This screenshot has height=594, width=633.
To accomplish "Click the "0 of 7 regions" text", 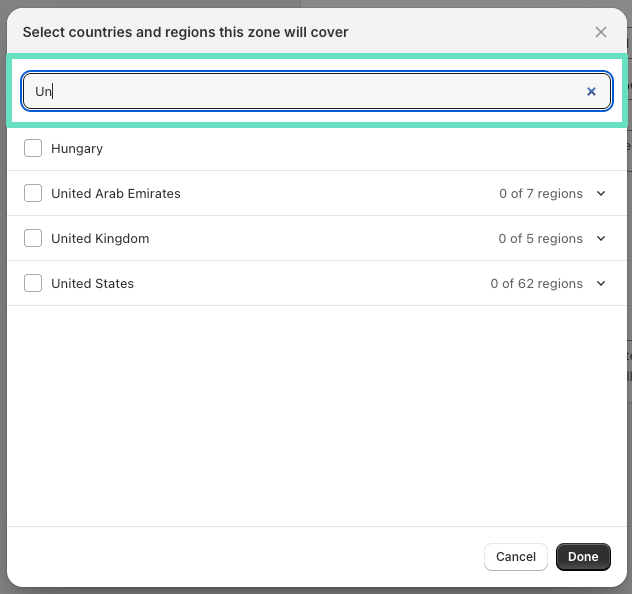I will 541,193.
